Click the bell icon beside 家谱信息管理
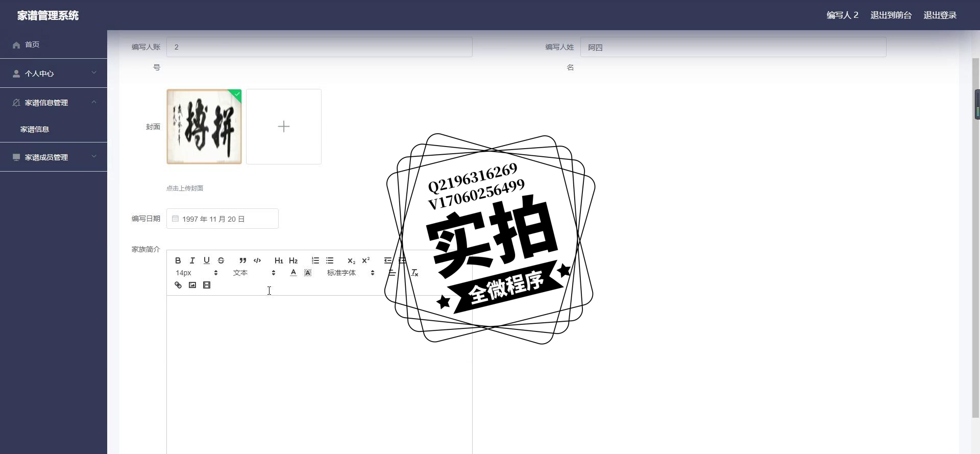Image resolution: width=980 pixels, height=454 pixels. point(16,103)
